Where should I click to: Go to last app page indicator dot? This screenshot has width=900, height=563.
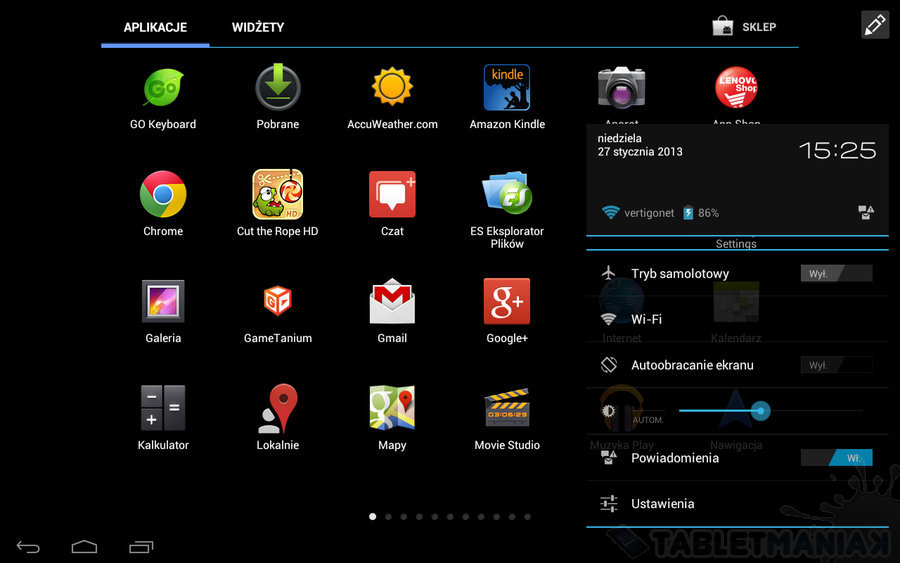tap(527, 517)
